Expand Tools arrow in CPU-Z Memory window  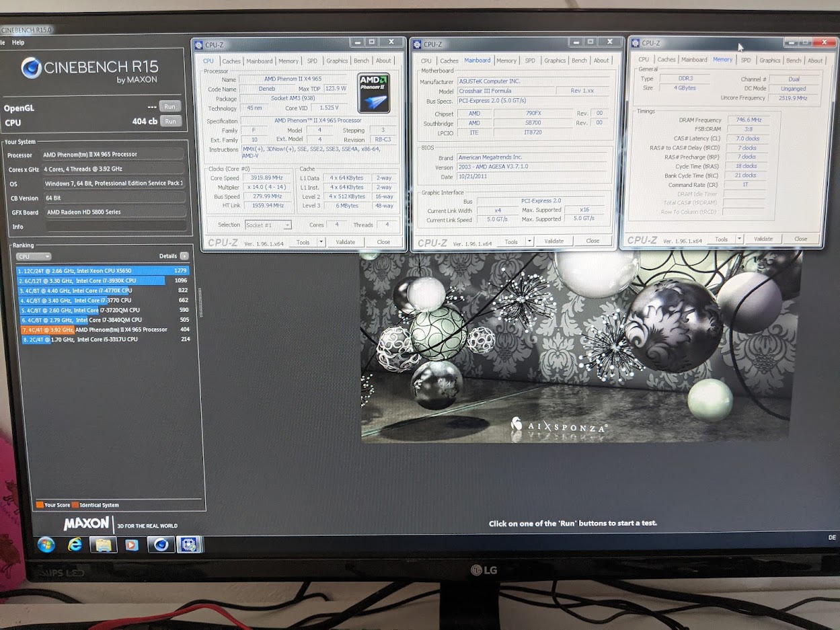(740, 239)
